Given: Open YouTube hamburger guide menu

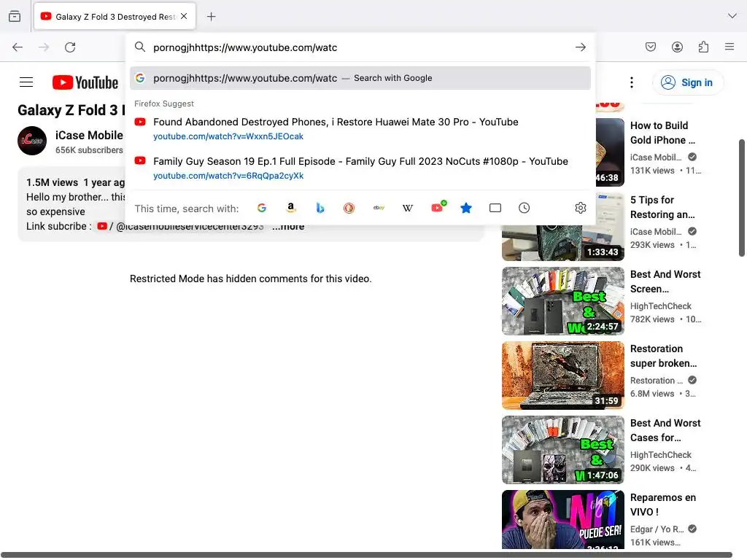Looking at the screenshot, I should [26, 82].
